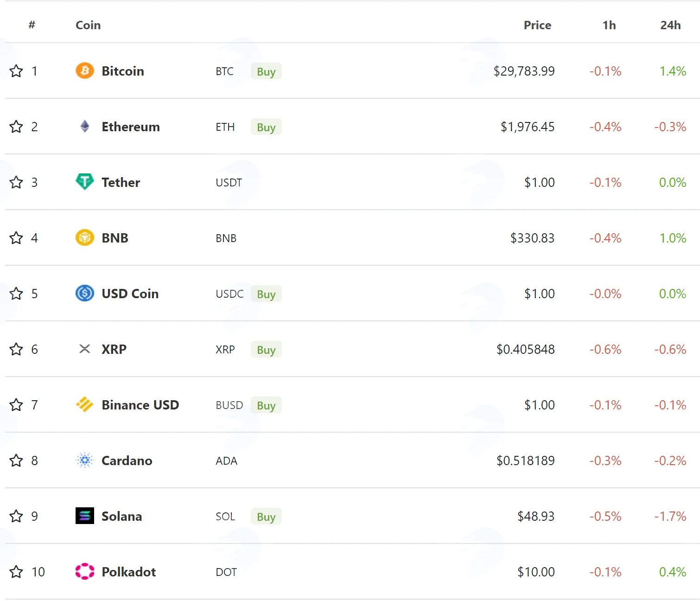Star Polkadot as a favorite
This screenshot has width=700, height=601.
(16, 572)
